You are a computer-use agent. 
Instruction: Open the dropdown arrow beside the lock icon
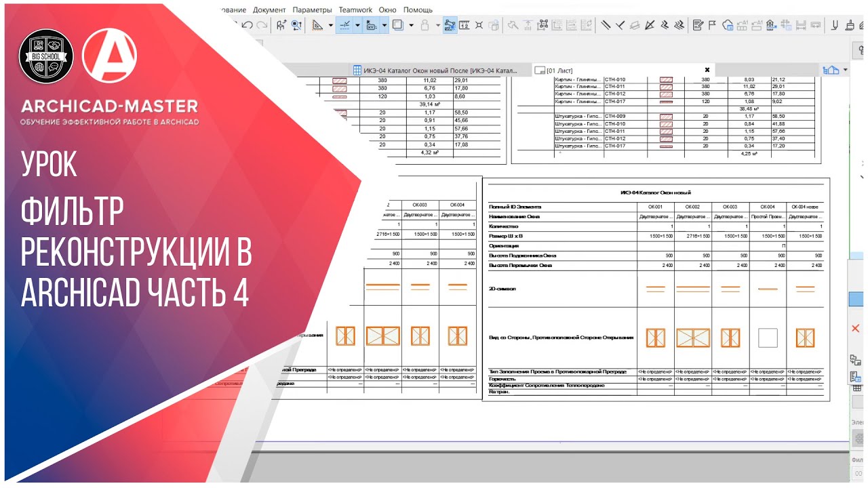[438, 25]
